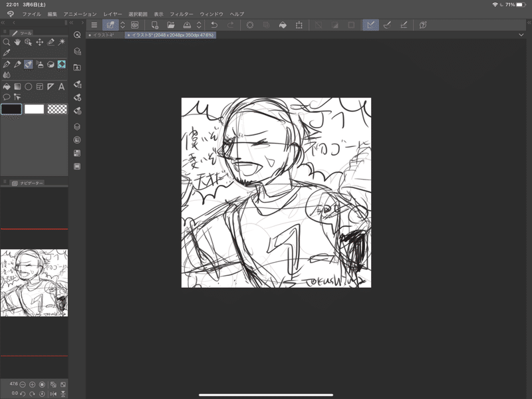This screenshot has width=532, height=399.
Task: Select the Pencil tool
Action: pyautogui.click(x=17, y=64)
